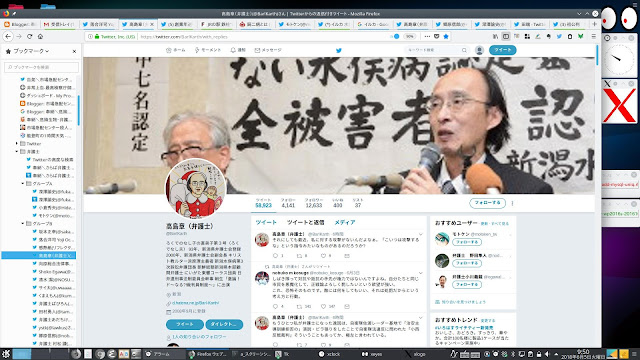This screenshot has width=640, height=360.
Task: Reply to the first tweet using the comment icon
Action: point(275,256)
